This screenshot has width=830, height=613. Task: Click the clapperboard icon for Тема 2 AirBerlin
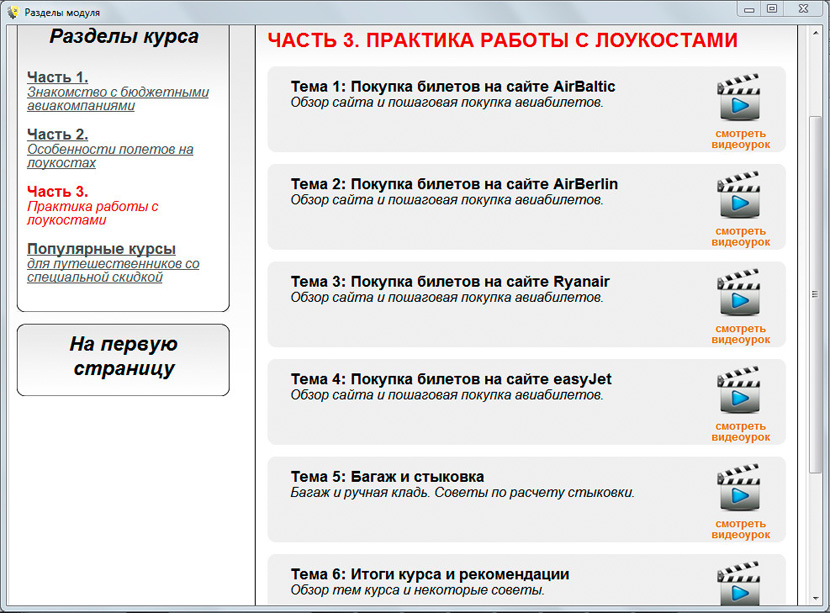739,195
